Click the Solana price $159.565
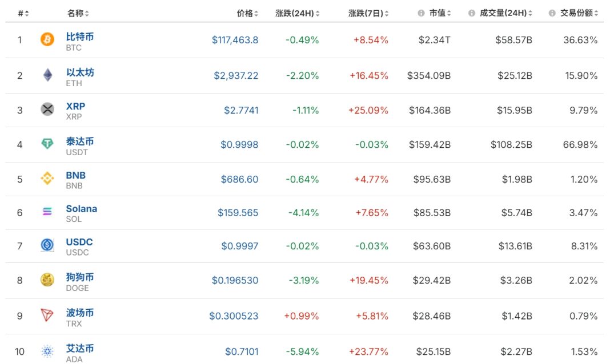The width and height of the screenshot is (610, 364). coord(238,212)
